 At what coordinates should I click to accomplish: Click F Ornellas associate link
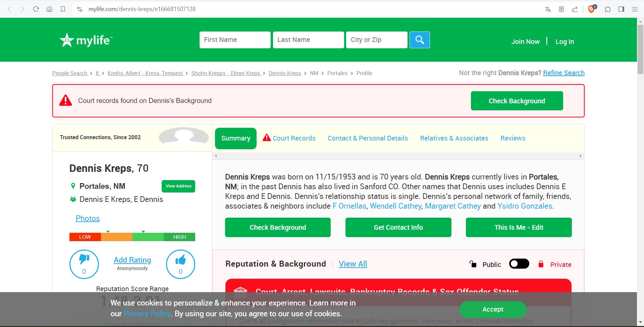[350, 206]
